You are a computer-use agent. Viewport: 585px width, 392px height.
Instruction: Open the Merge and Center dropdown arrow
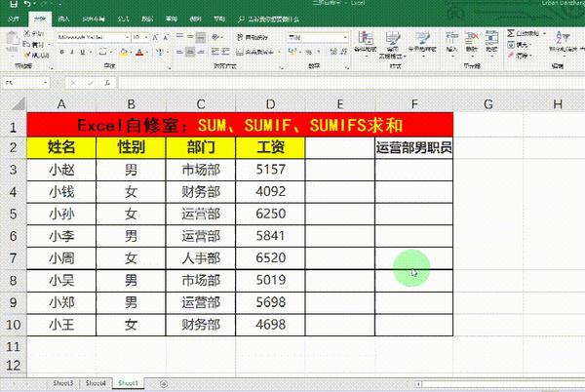tap(280, 52)
